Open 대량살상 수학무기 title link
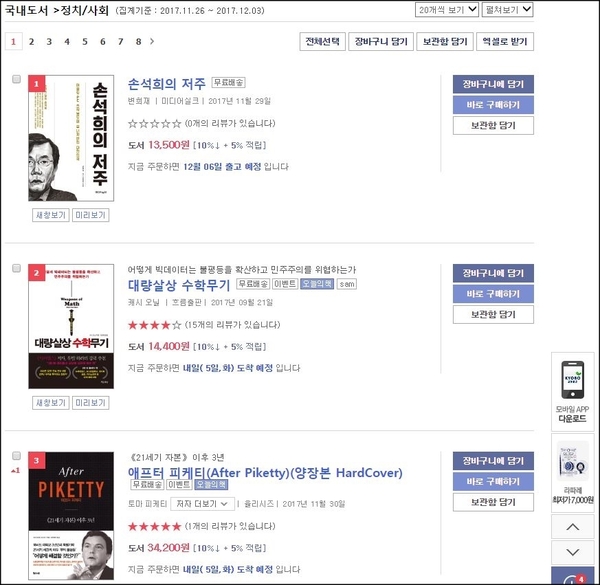The image size is (600, 585). [179, 285]
